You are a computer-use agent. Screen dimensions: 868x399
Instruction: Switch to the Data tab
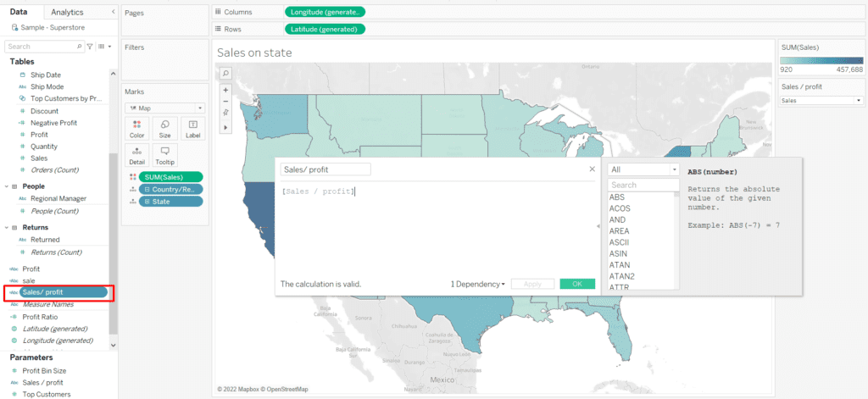19,11
